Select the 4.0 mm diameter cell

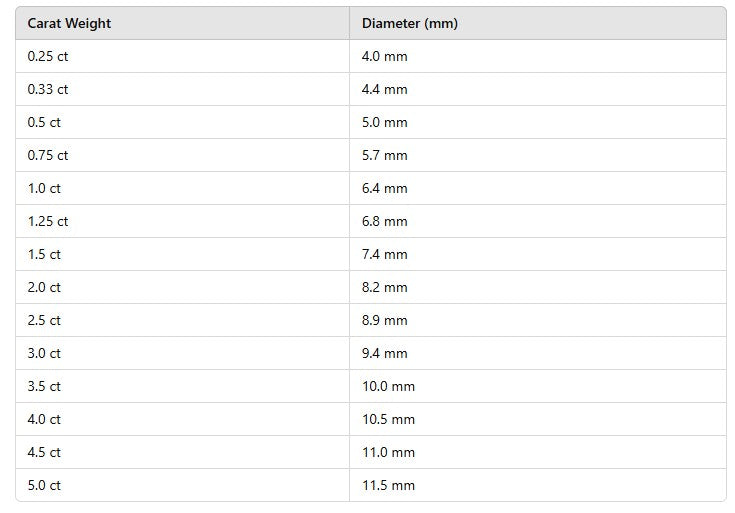(538, 56)
